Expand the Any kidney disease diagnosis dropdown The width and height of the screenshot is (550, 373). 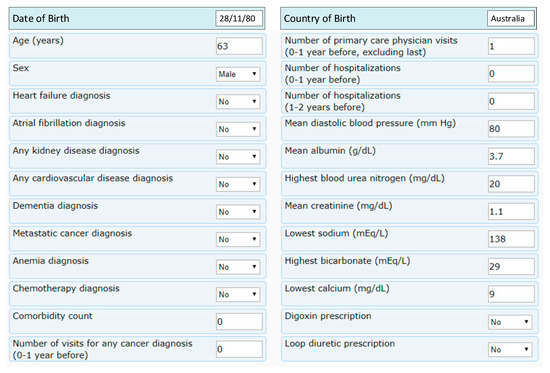[x=238, y=157]
